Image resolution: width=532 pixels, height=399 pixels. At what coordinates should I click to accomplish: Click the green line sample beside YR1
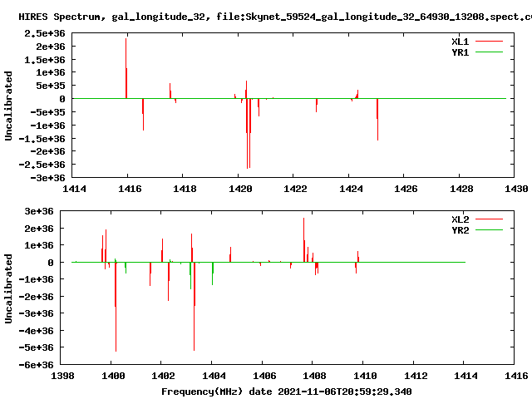pos(489,52)
